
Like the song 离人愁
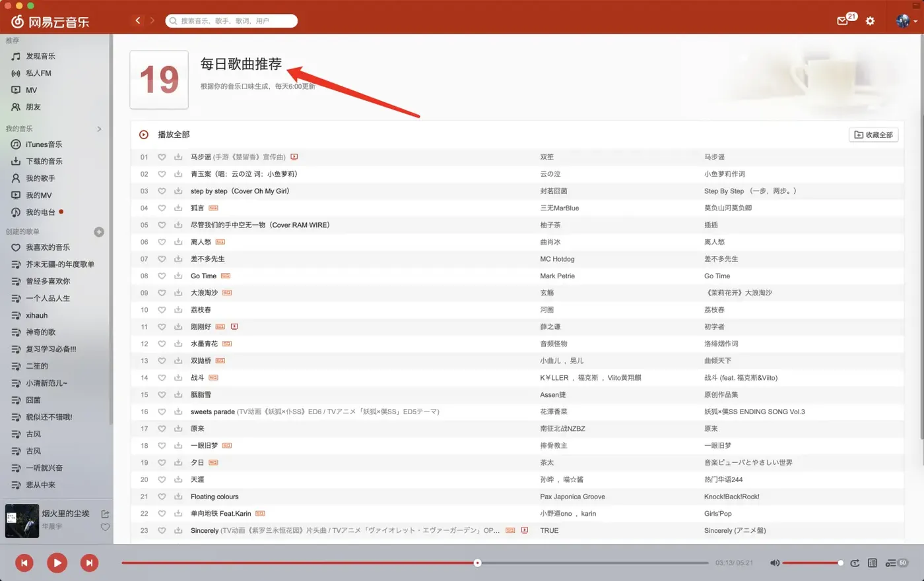pos(162,242)
